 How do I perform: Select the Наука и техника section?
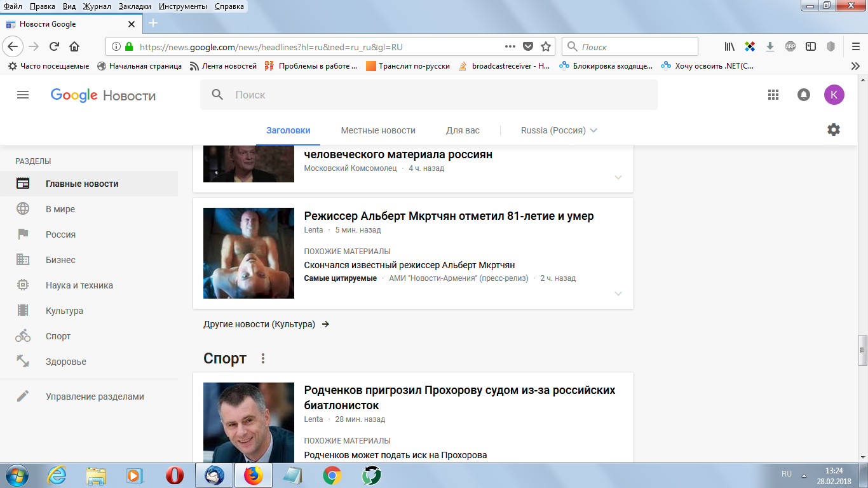79,285
